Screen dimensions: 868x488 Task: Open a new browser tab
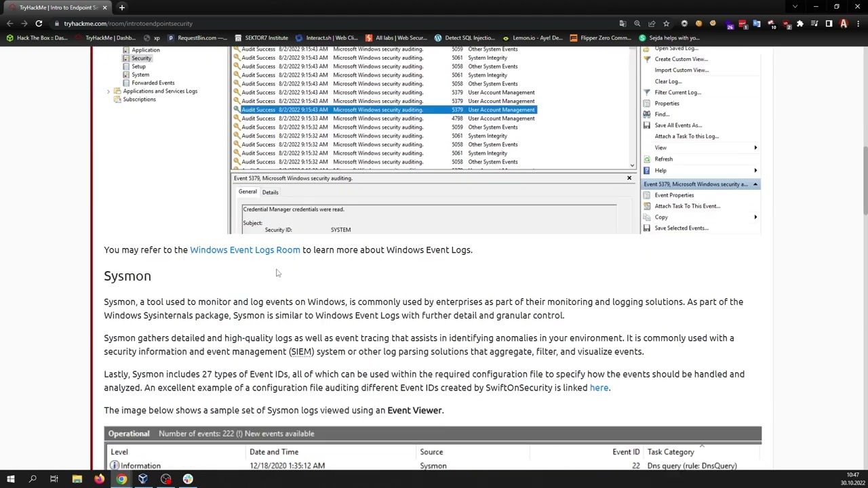pos(122,7)
